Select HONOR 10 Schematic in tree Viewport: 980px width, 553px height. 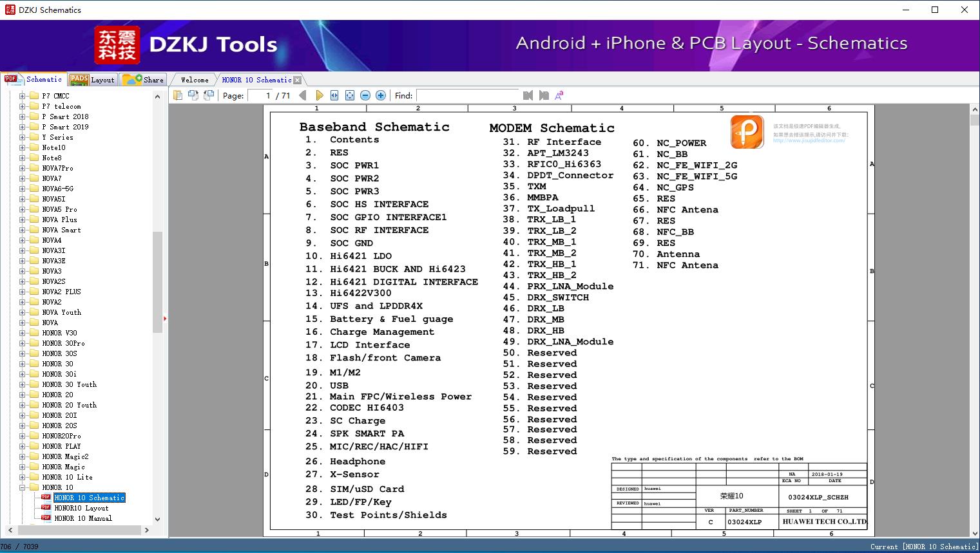coord(90,498)
